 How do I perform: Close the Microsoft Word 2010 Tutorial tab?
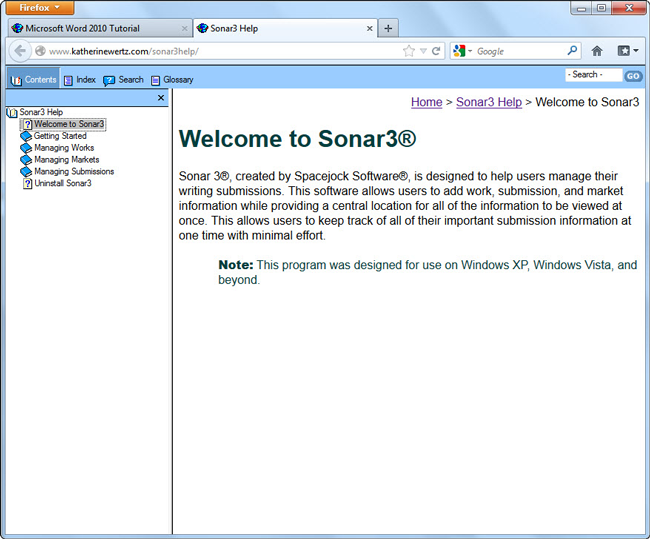point(184,29)
